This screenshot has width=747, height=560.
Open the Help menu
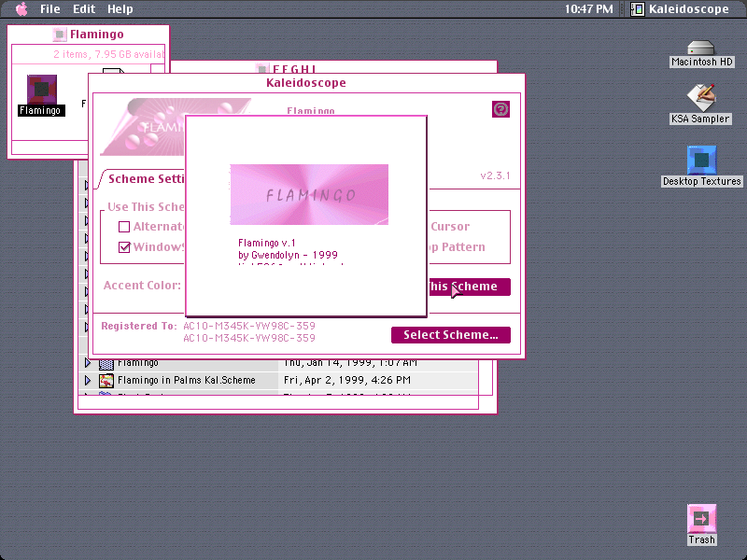pos(120,9)
